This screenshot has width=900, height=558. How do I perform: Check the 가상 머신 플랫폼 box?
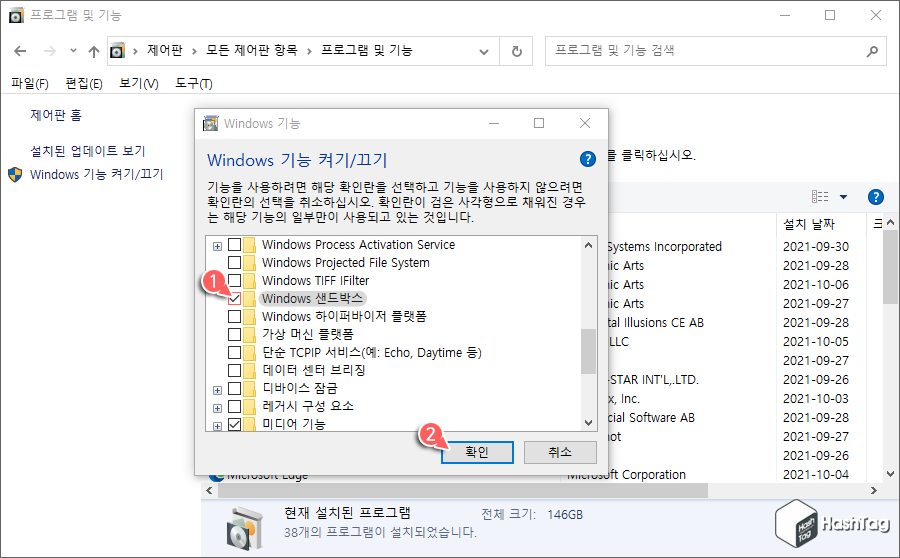(x=234, y=334)
